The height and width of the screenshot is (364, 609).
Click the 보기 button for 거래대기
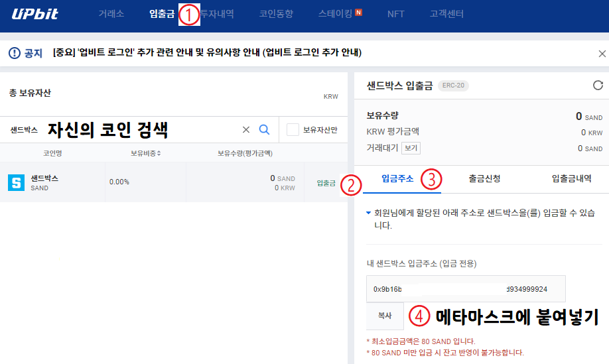411,148
